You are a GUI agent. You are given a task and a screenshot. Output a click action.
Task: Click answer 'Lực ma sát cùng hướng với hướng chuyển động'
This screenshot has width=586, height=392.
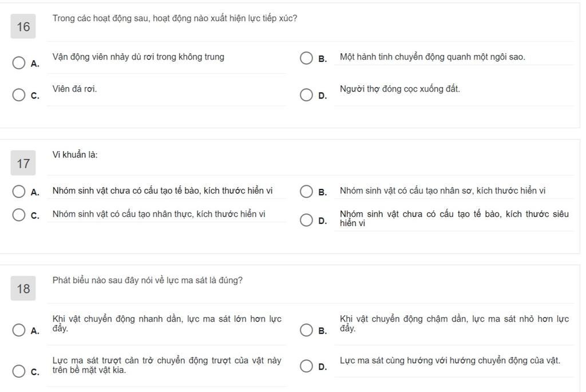click(450, 361)
